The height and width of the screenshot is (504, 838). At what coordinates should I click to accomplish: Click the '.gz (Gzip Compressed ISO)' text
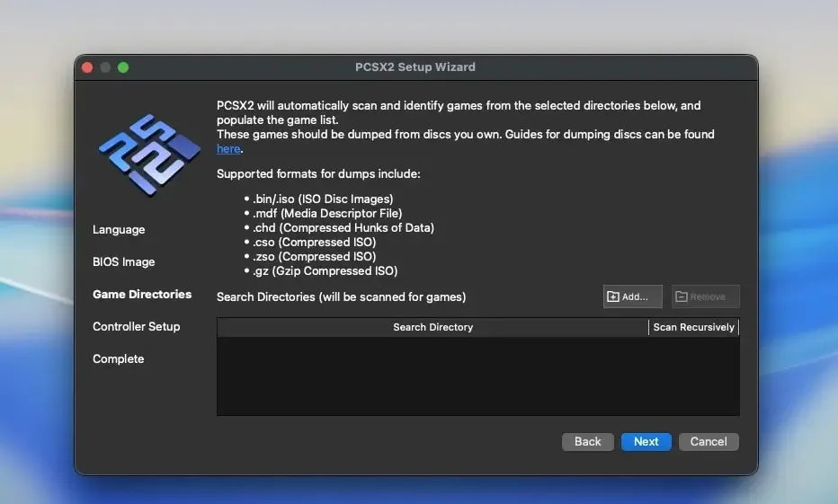tap(325, 271)
